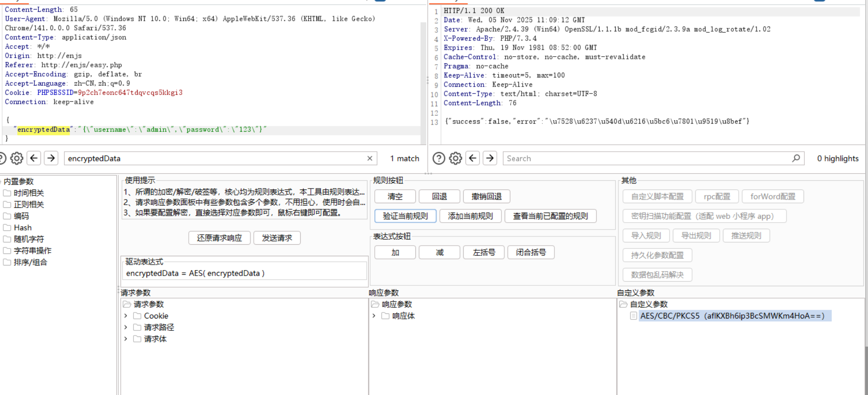Click the first usage tip line
The image size is (868, 395).
tap(244, 192)
